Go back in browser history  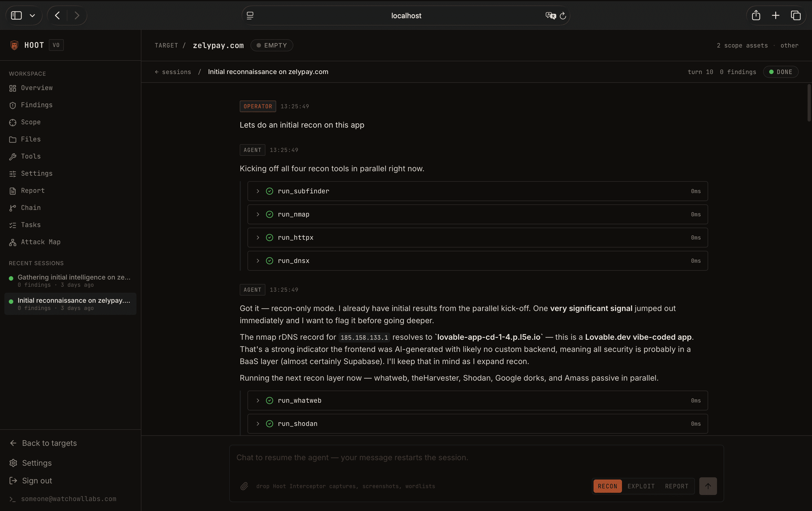pyautogui.click(x=57, y=15)
